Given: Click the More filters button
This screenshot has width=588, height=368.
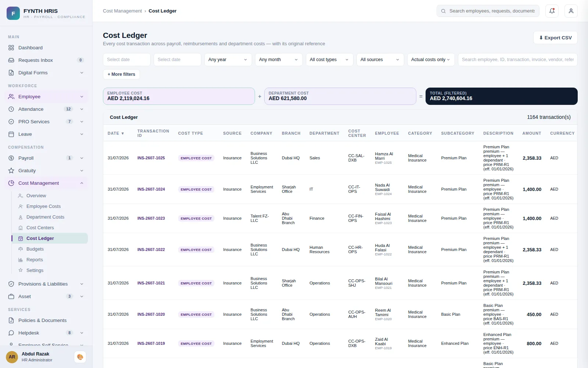Looking at the screenshot, I should pos(121,74).
